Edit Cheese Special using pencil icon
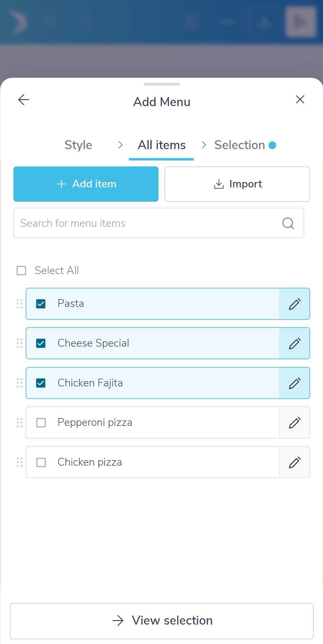Image resolution: width=323 pixels, height=644 pixels. coord(295,343)
